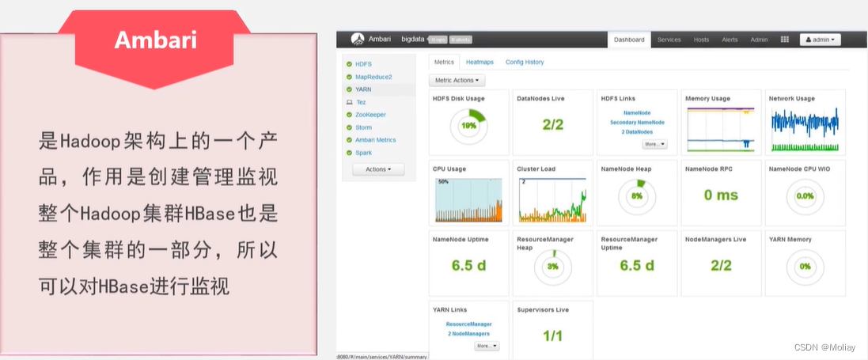Open the MapReduce2 service
This screenshot has height=360, width=868.
[373, 77]
